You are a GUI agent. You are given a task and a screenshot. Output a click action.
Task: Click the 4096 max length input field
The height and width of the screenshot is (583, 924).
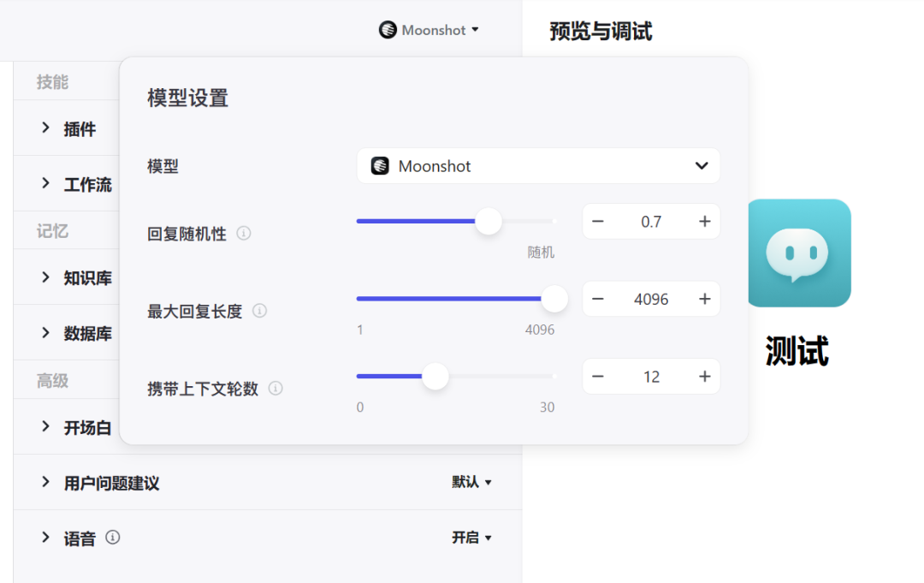pos(651,299)
